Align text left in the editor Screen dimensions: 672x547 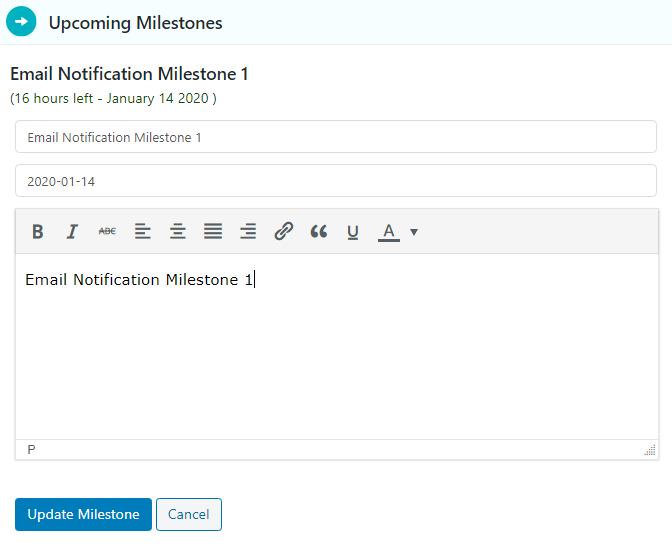tap(143, 231)
